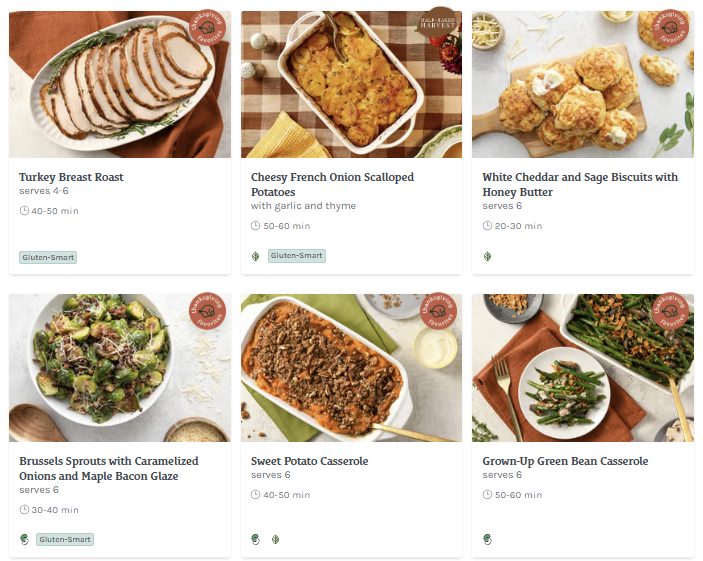Open the Turkey Breast Roast recipe title

71,177
